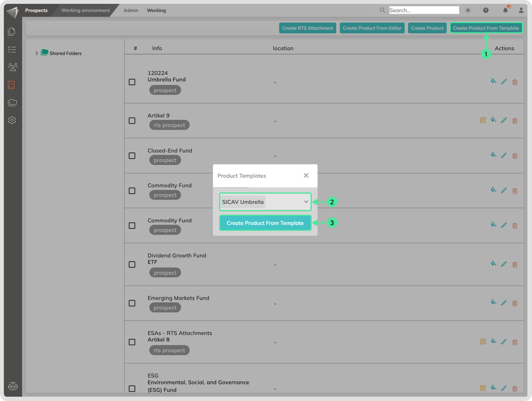Tick the checkbox for Artikel 9

coord(132,121)
